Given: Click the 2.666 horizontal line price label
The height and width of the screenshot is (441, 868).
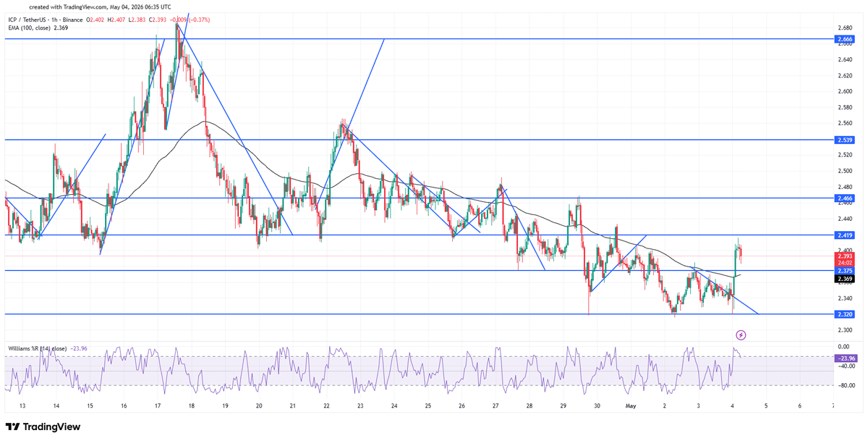Looking at the screenshot, I should point(845,38).
